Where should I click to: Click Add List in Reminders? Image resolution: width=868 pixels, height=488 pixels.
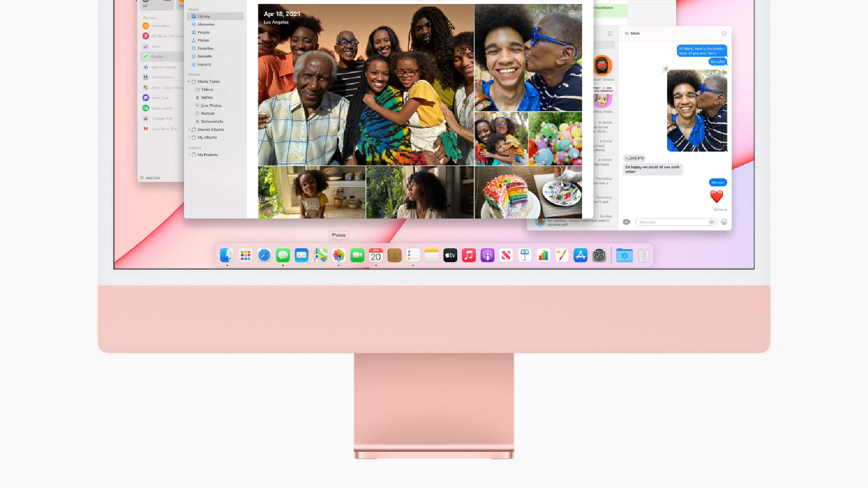(x=150, y=178)
